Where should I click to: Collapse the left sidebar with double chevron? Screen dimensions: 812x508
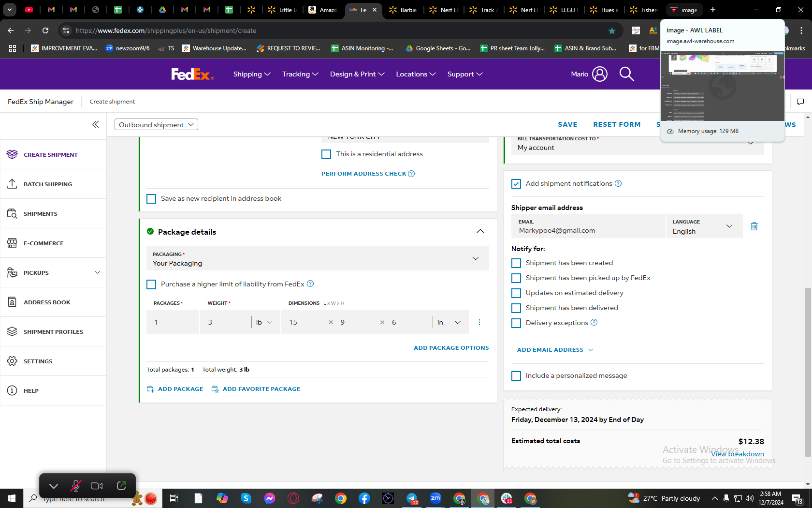96,124
